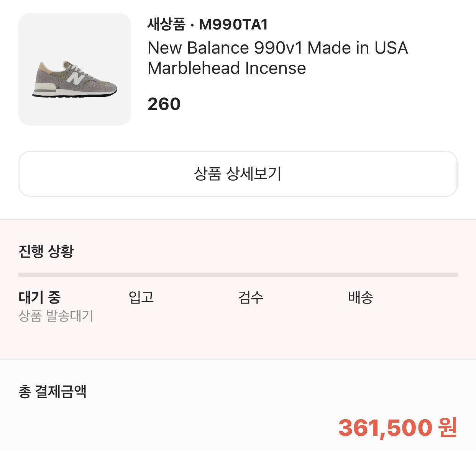
Task: Tap the New Balance brand name
Action: [199, 48]
